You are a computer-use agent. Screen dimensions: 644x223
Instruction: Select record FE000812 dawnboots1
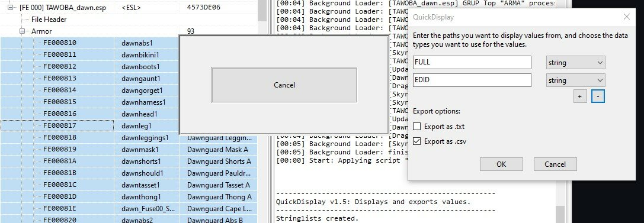pyautogui.click(x=91, y=66)
